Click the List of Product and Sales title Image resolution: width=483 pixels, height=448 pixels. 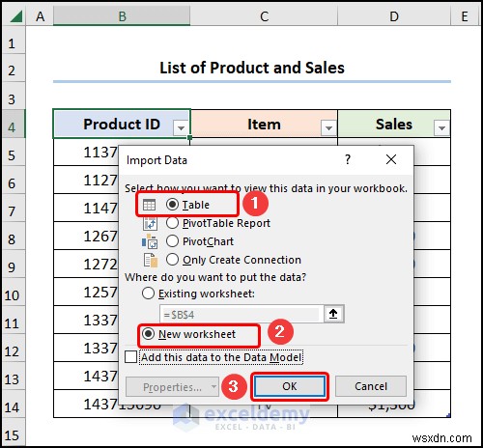252,68
